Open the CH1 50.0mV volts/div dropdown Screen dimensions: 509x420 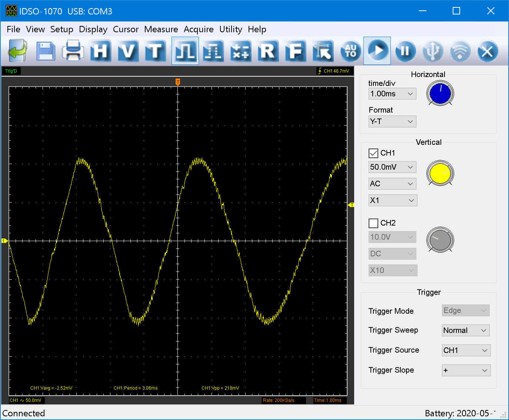point(392,167)
